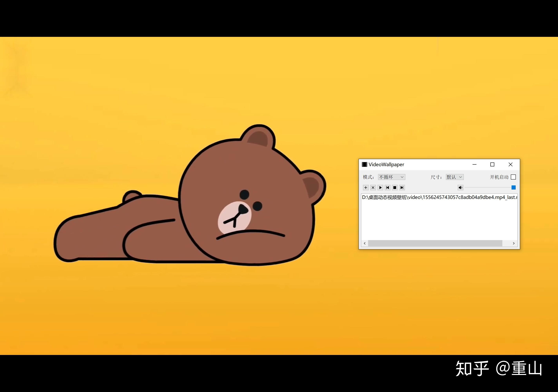558x392 pixels.
Task: Minimize the VideoWallpaper window
Action: click(x=474, y=164)
